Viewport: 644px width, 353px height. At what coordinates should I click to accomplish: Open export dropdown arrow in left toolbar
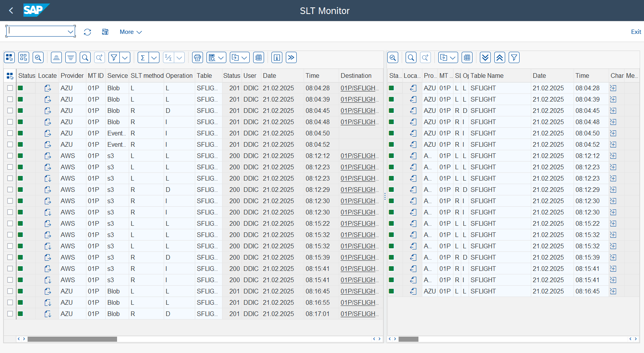coord(245,58)
